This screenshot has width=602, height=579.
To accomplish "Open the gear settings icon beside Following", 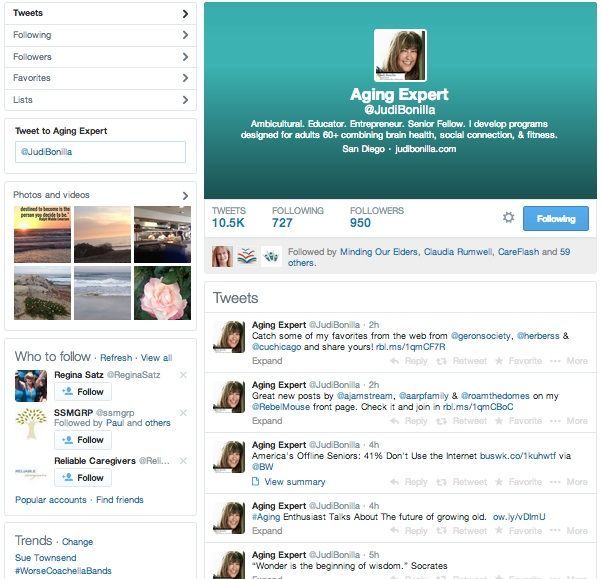I will tap(508, 218).
